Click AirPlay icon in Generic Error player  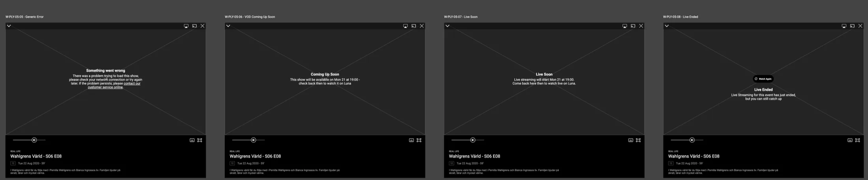pos(186,26)
